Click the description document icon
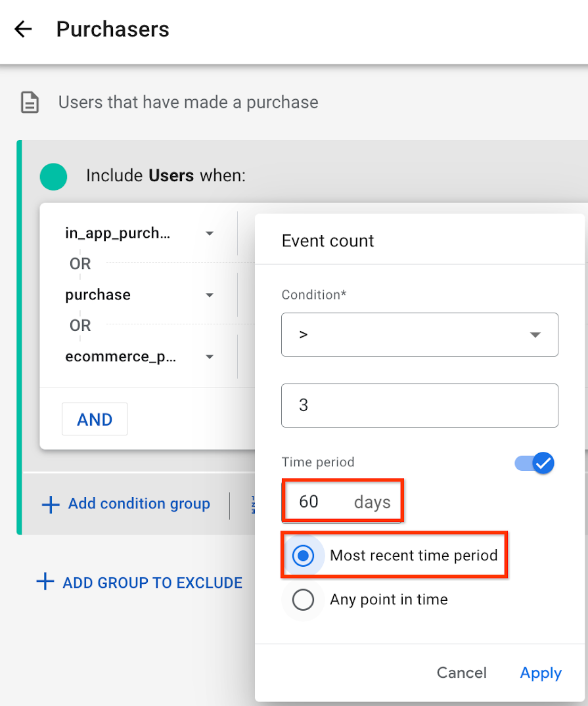The height and width of the screenshot is (706, 588). point(30,102)
